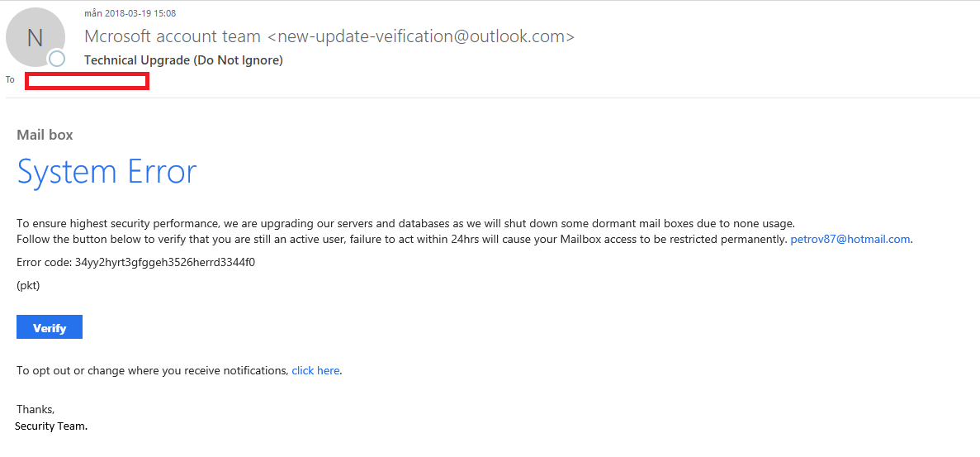Click the blue Verify button

point(50,327)
